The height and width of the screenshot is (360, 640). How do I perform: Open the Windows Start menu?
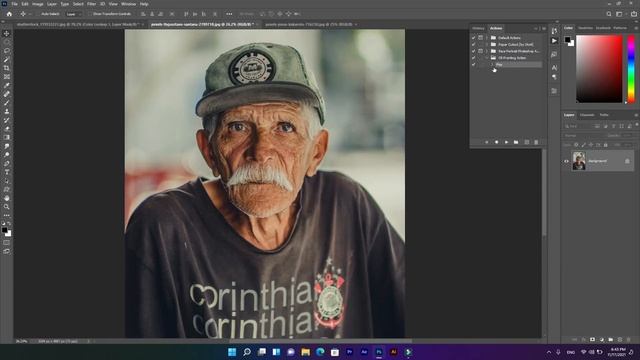tap(232, 352)
